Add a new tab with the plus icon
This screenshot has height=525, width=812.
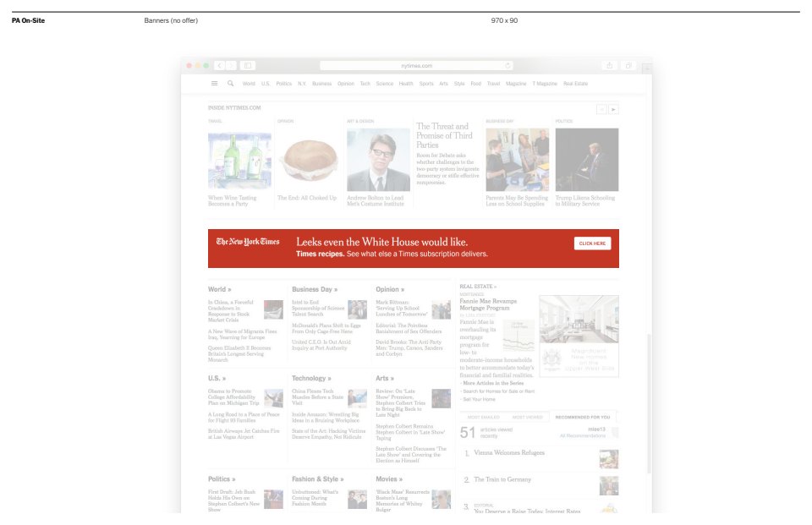pos(646,68)
